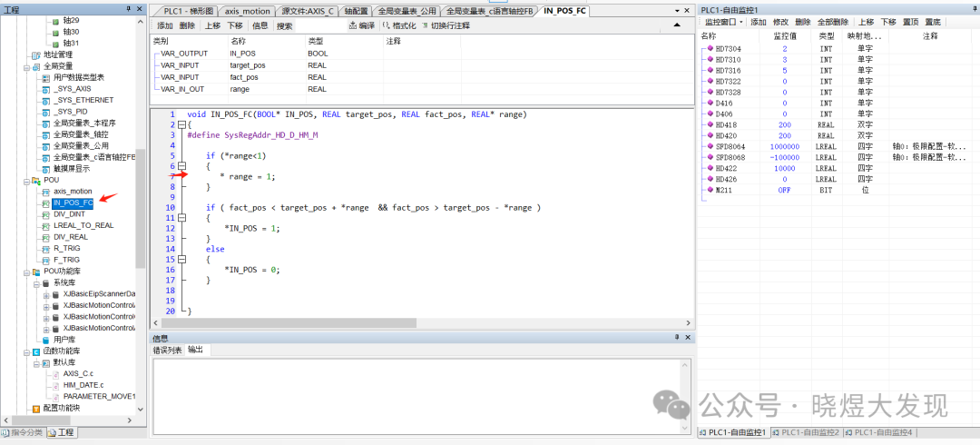Open the 全局变量表_公用 tab

tap(407, 11)
